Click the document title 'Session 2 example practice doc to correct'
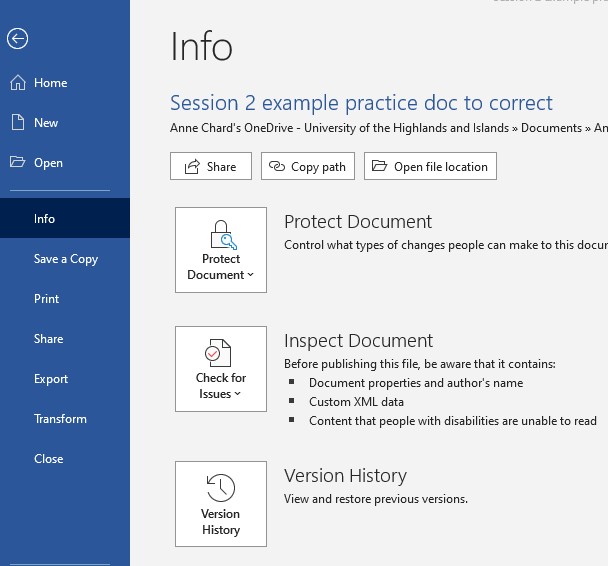608x566 pixels. [361, 103]
